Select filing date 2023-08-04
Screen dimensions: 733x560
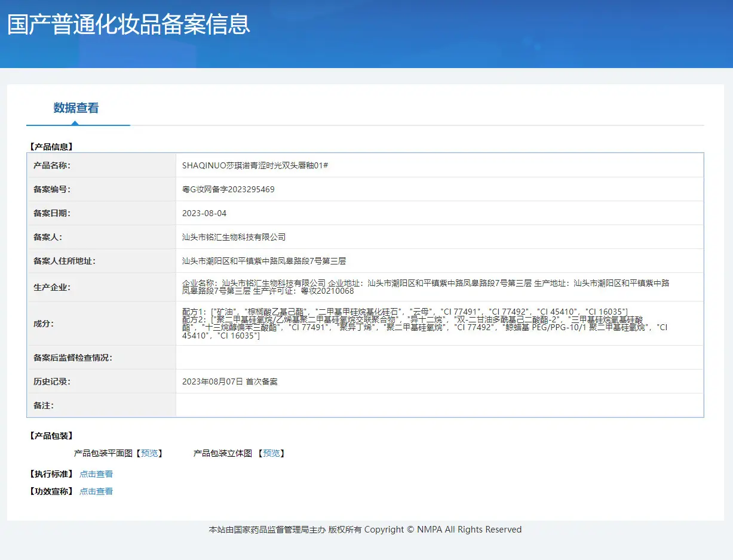click(204, 213)
